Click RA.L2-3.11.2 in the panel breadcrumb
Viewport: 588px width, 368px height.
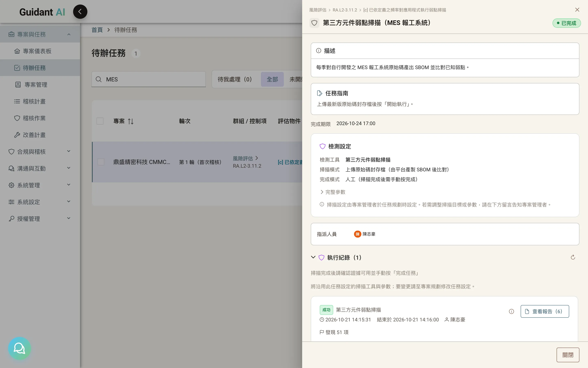click(345, 10)
